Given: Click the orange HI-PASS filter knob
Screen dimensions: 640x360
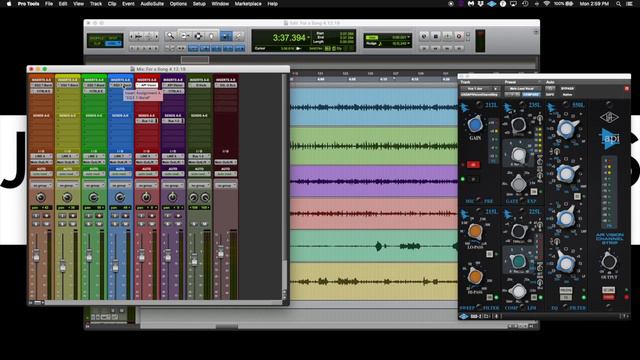Looking at the screenshot, I should pyautogui.click(x=475, y=276).
